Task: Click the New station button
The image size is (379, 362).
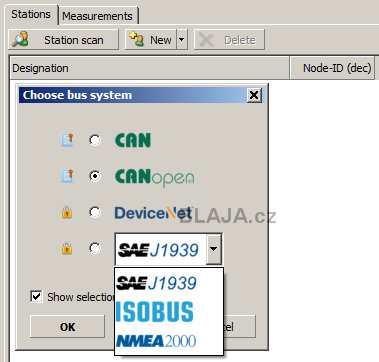Action: click(151, 40)
